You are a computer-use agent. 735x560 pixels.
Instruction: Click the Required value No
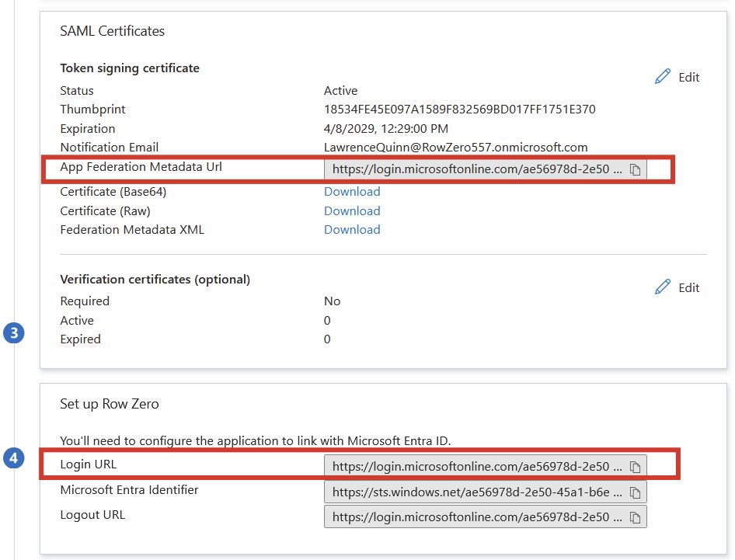click(x=332, y=301)
